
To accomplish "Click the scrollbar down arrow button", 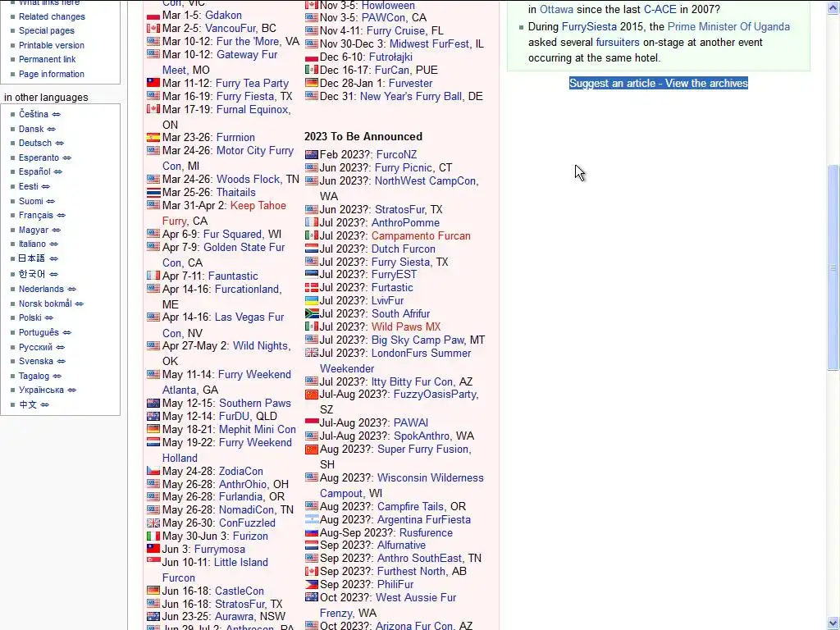I will point(833,623).
